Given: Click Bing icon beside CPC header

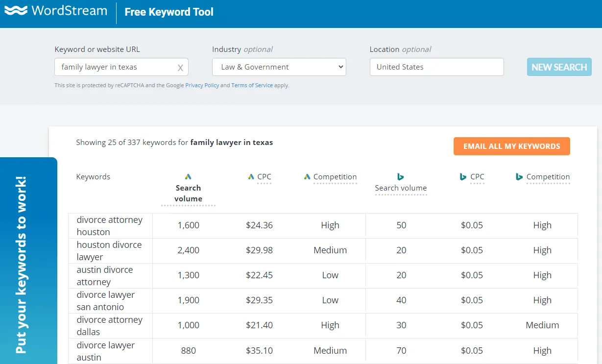Looking at the screenshot, I should tap(463, 177).
